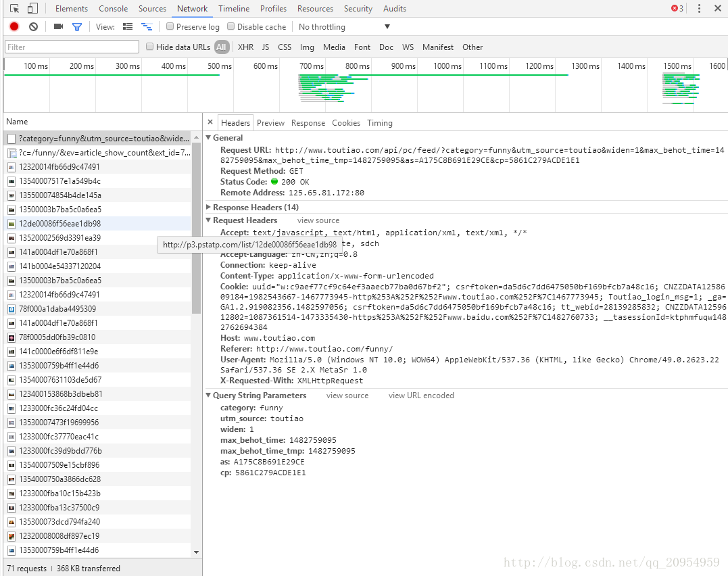Filter requests by XHR type
728x576 pixels.
click(245, 47)
